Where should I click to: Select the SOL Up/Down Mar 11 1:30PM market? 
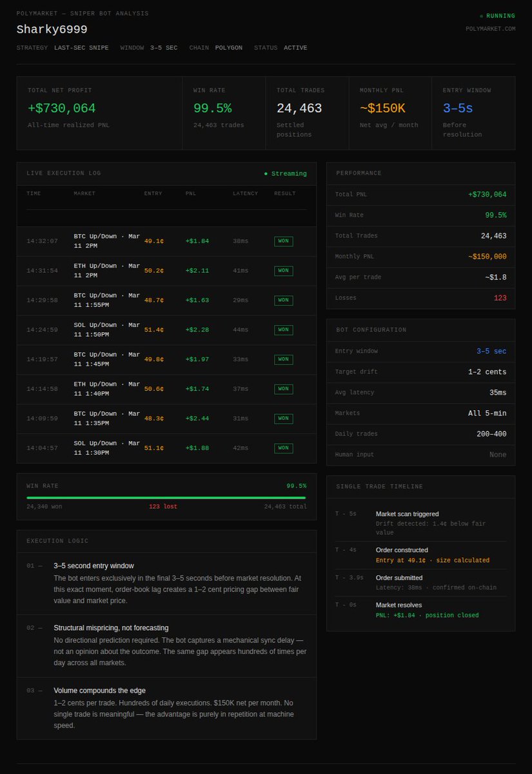point(106,448)
